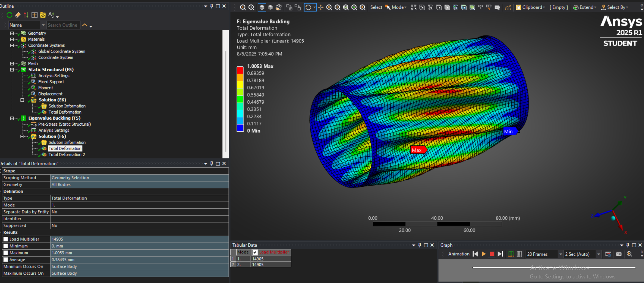This screenshot has width=644, height=283.
Task: Stop the animation with the red square
Action: [492, 254]
